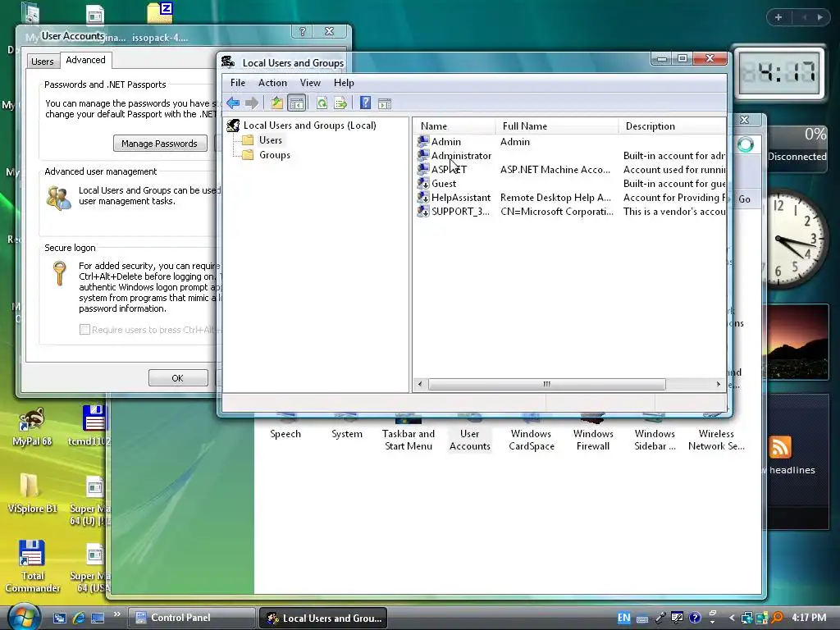
Task: Click OK in User Accounts dialog
Action: [178, 377]
